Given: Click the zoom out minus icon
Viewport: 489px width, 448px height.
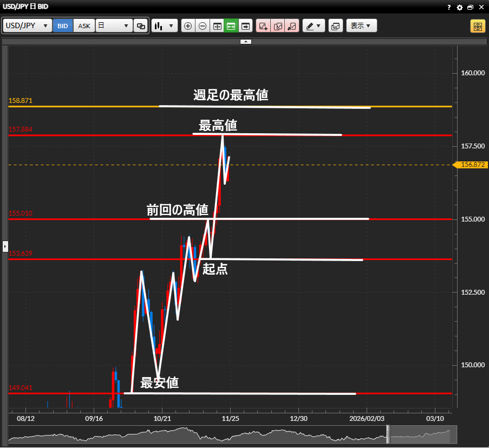Looking at the screenshot, I should coord(203,26).
